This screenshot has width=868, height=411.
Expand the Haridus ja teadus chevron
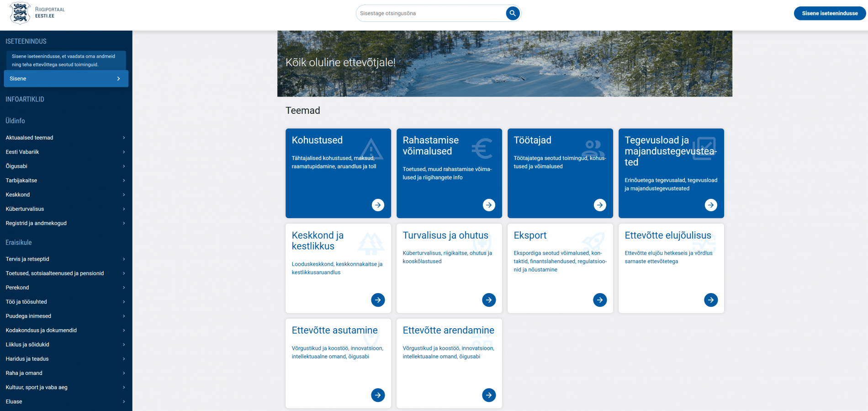[124, 359]
